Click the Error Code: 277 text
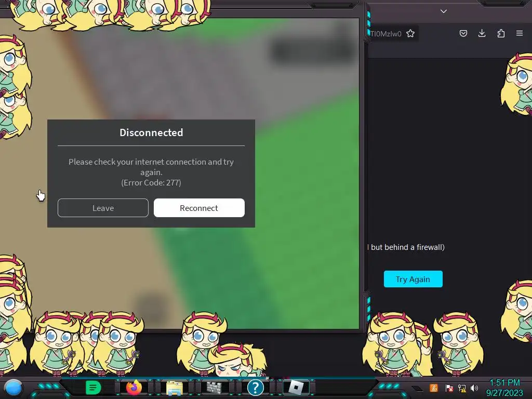The image size is (532, 399). click(151, 182)
